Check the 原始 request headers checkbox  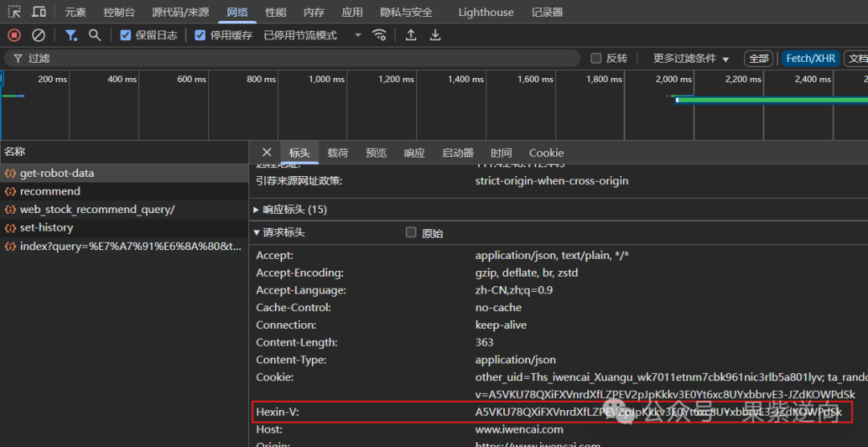tap(411, 233)
